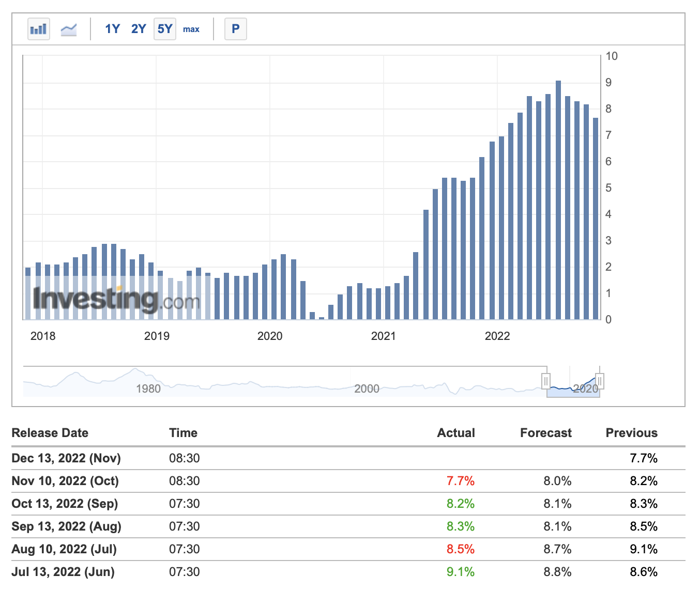Image resolution: width=700 pixels, height=591 pixels.
Task: Click the red 8.5% actual value
Action: point(461,549)
